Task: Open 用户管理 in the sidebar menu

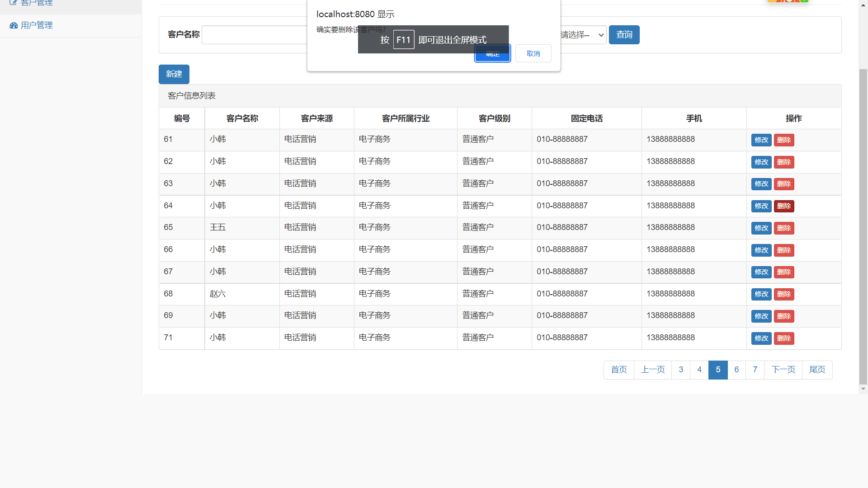Action: 37,26
